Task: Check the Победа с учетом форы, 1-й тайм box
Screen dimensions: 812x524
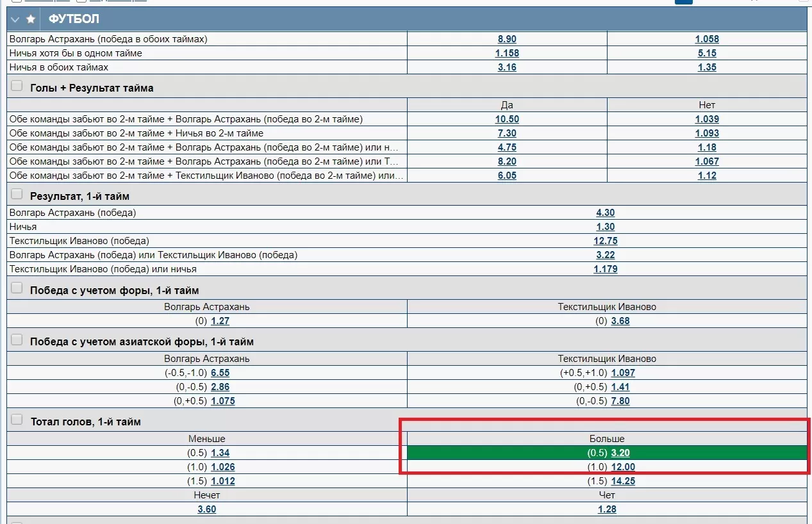Action: pyautogui.click(x=17, y=288)
